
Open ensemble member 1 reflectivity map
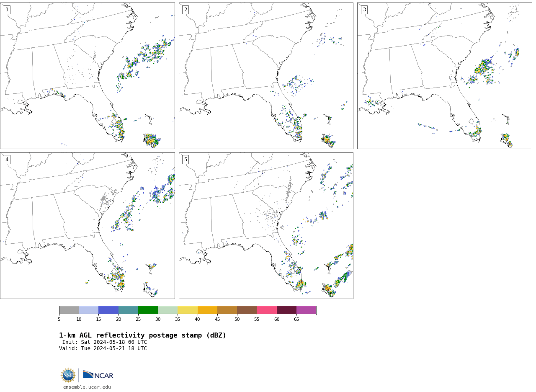(x=87, y=76)
